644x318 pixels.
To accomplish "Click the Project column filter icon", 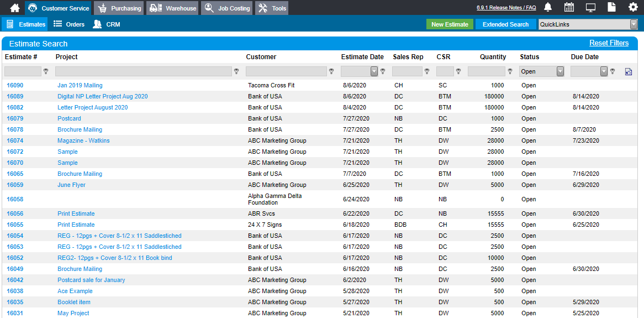I will 236,71.
